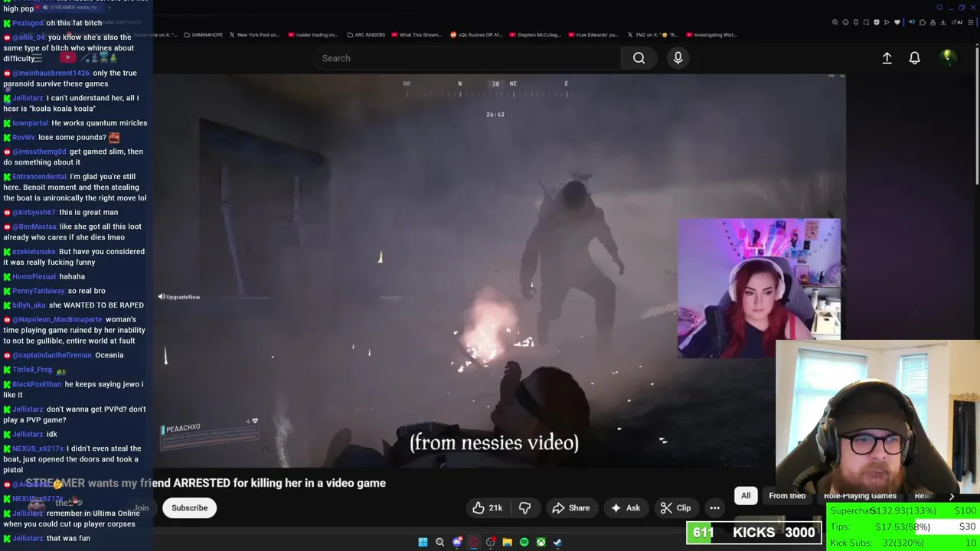Open the extensions cube icon
Image resolution: width=980 pixels, height=551 pixels.
(x=923, y=22)
